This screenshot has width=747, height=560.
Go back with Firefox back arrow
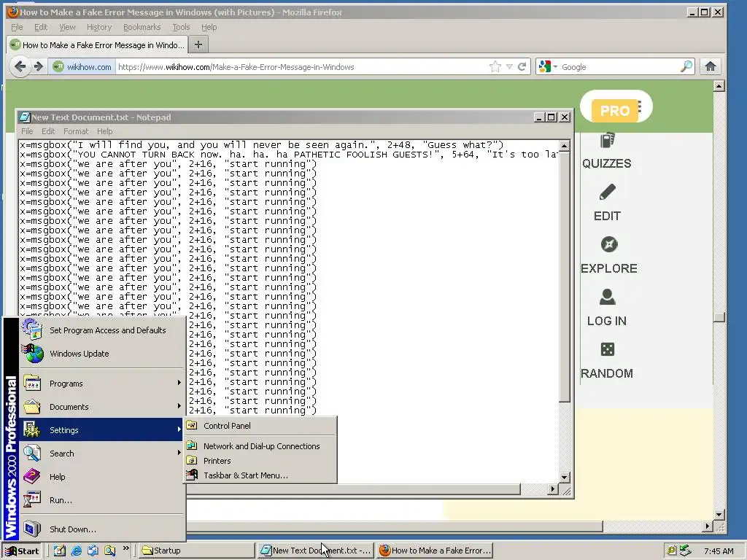(x=20, y=66)
